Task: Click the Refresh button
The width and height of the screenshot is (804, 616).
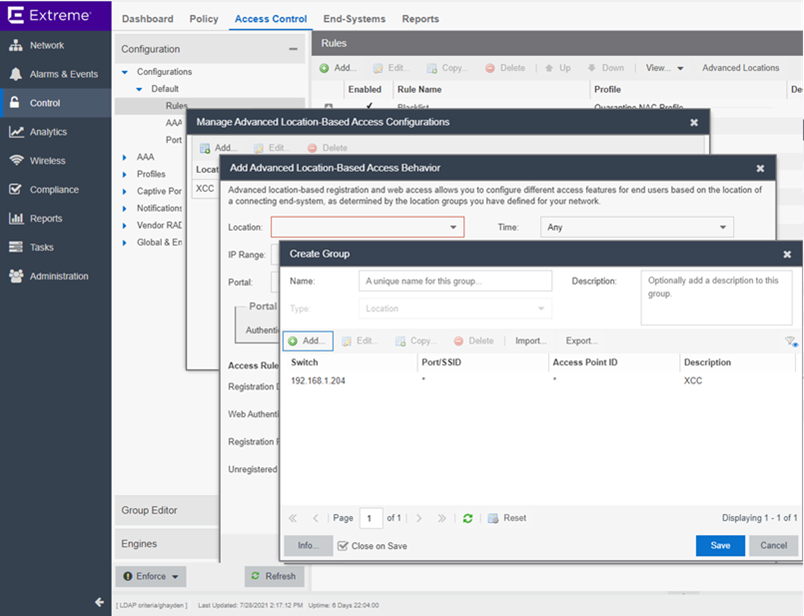Action: tap(274, 577)
